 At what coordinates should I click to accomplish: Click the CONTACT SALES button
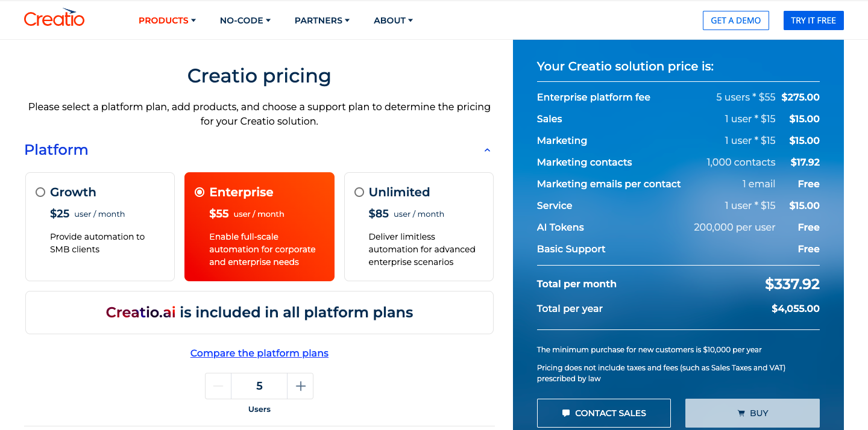tap(603, 413)
